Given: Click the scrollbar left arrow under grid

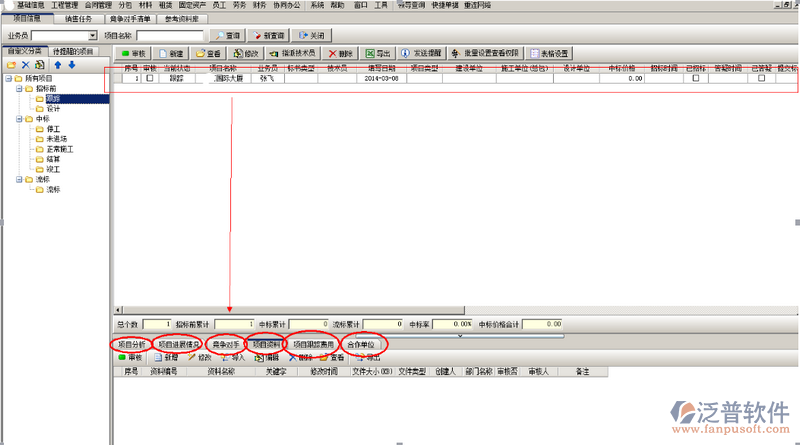Looking at the screenshot, I should tap(118, 310).
